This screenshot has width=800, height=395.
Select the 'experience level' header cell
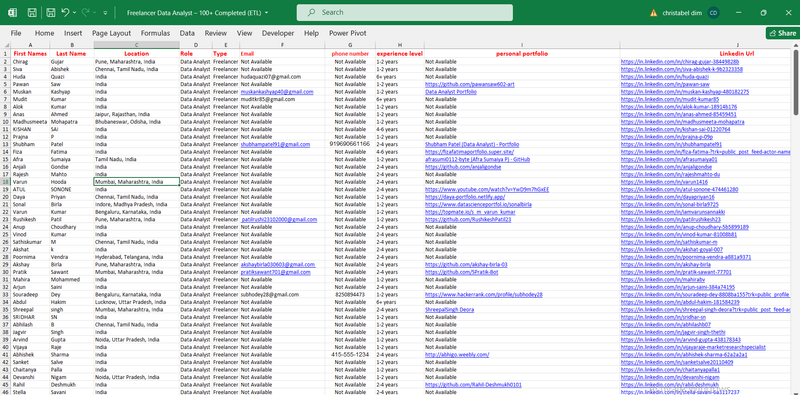pos(399,54)
